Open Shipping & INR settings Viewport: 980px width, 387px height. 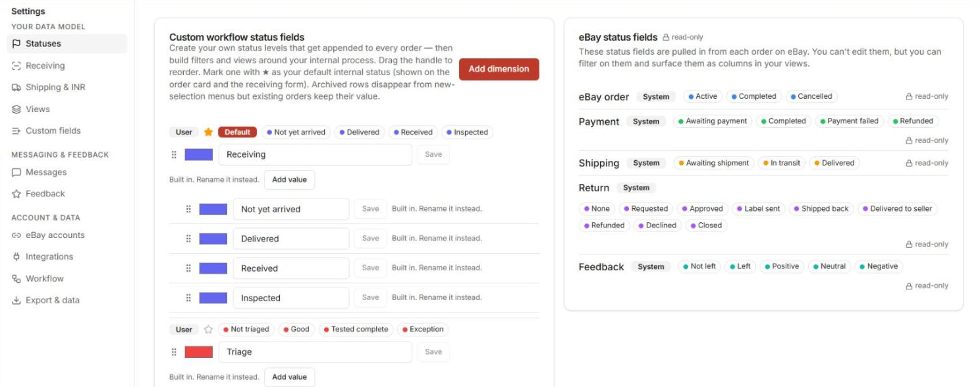pos(67,87)
